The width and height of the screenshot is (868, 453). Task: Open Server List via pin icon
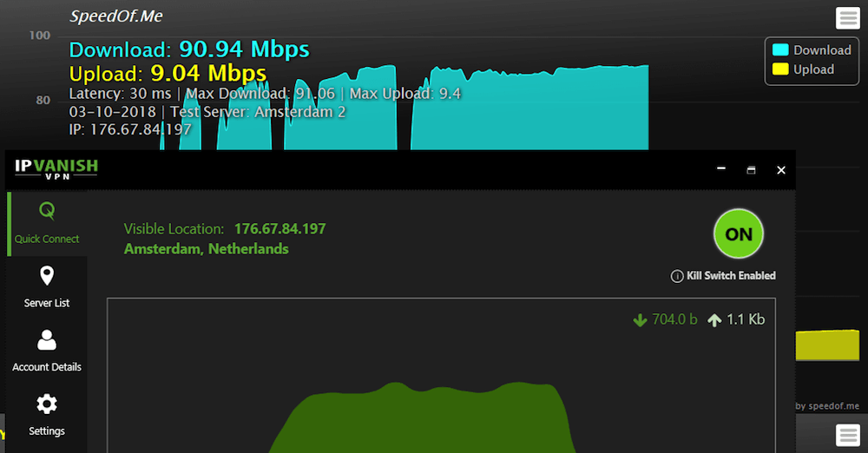(x=47, y=275)
